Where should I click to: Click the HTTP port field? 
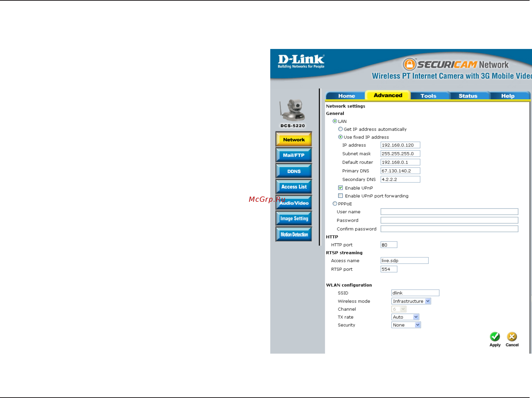click(389, 245)
